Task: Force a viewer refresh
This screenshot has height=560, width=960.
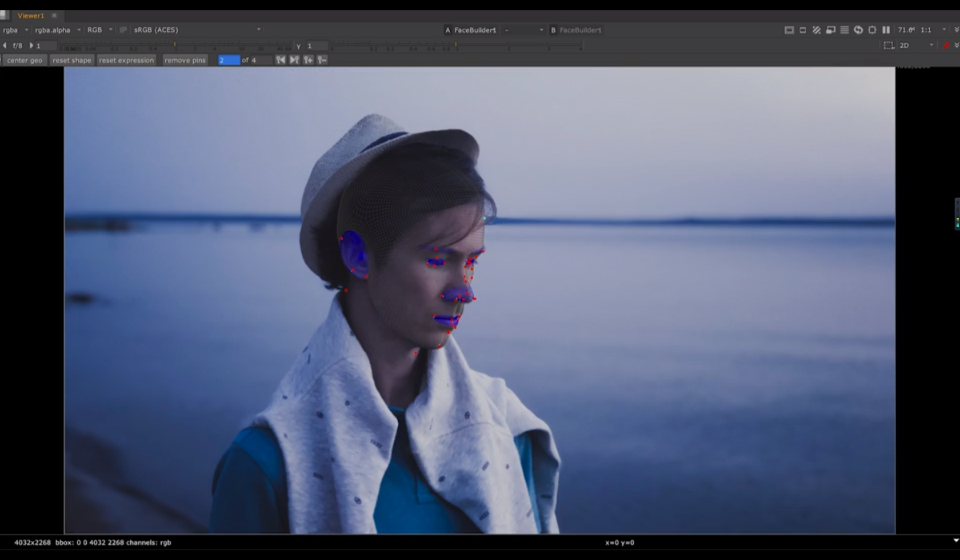Action: 858,30
